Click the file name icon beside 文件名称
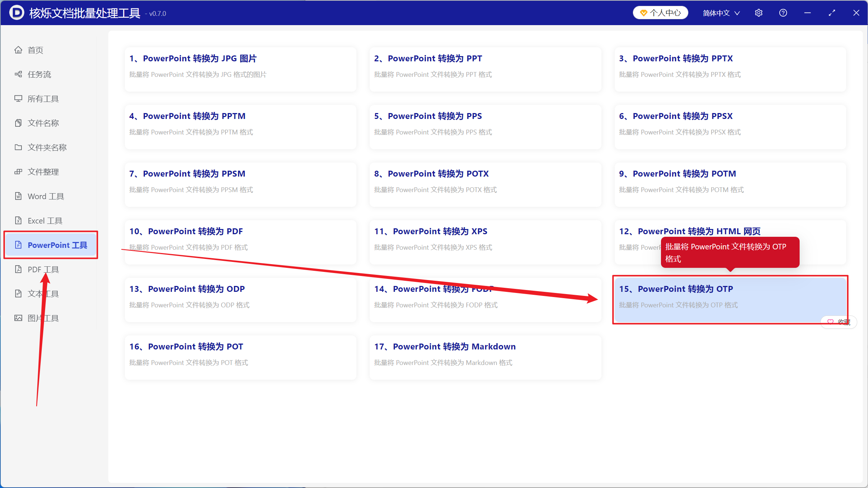Screen dimensions: 868x488 [x=18, y=123]
